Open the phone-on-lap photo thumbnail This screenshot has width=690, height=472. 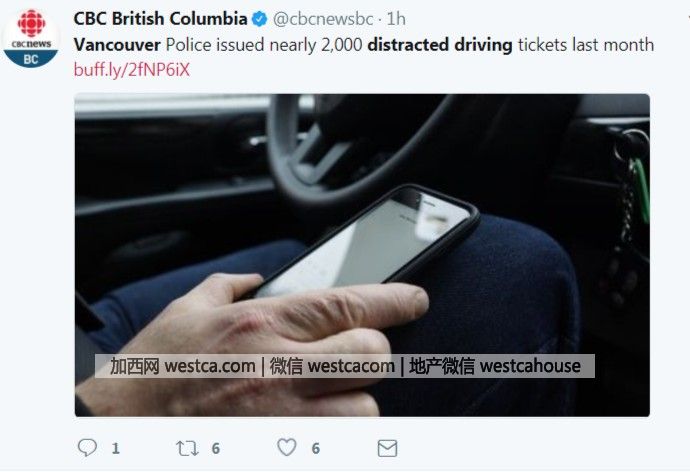click(362, 255)
